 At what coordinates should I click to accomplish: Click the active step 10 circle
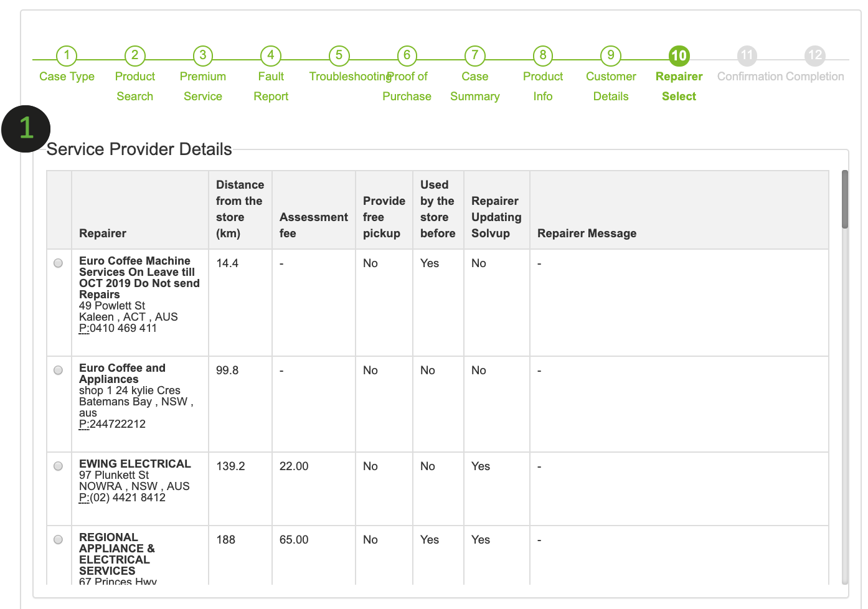point(679,56)
